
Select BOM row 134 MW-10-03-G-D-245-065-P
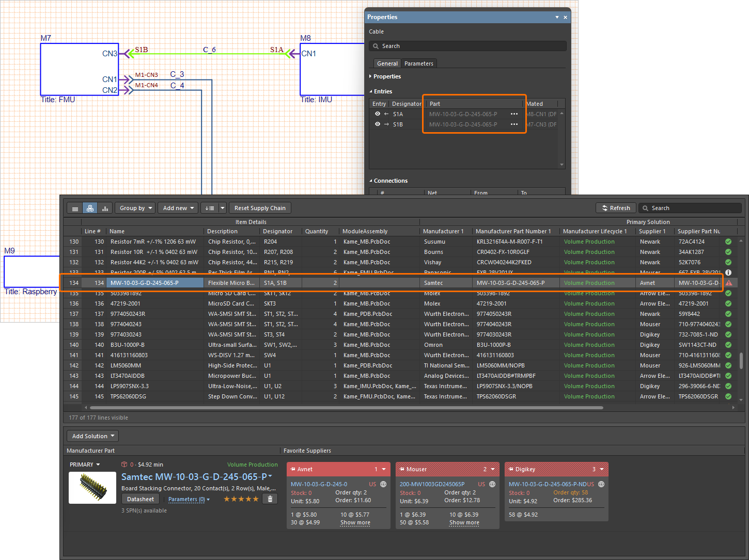coord(393,283)
